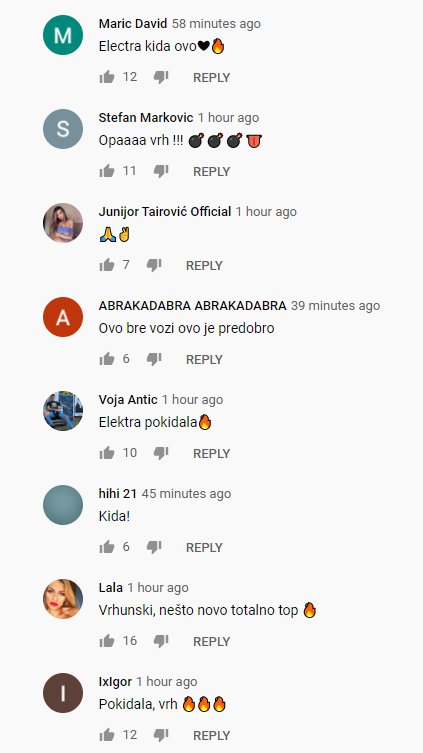
Task: Open Junijor Tairović Official's channel name
Action: pos(165,212)
